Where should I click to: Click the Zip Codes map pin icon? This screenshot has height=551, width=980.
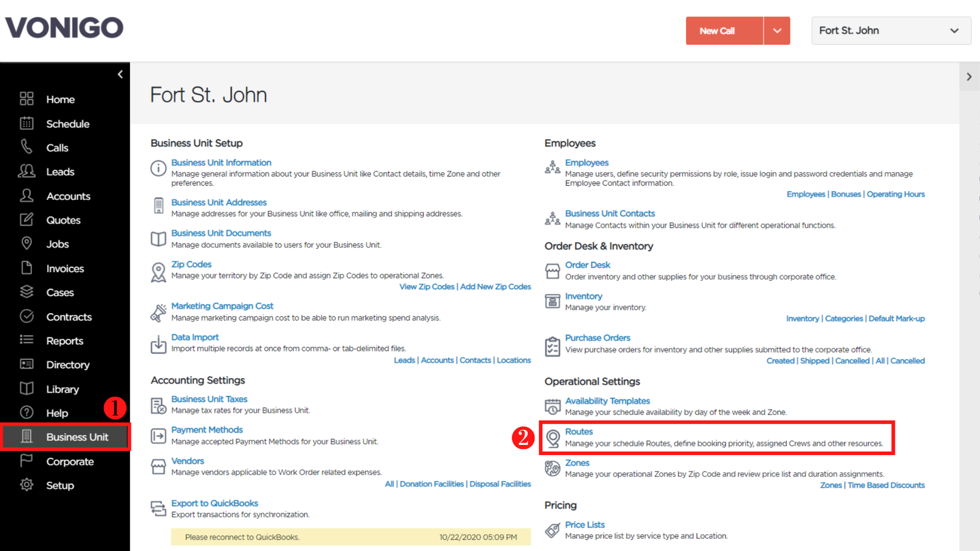coord(158,272)
